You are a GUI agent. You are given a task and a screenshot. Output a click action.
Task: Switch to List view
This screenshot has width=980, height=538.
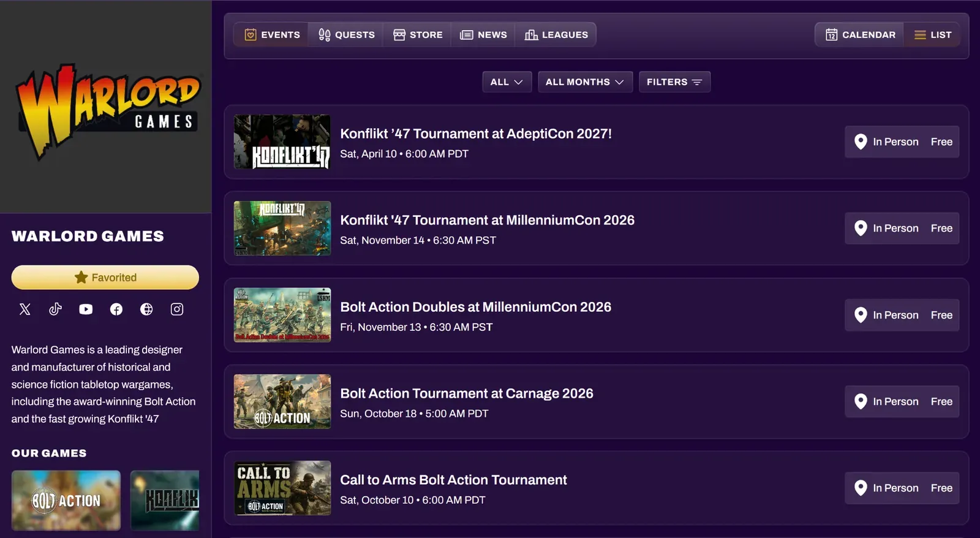pyautogui.click(x=932, y=35)
